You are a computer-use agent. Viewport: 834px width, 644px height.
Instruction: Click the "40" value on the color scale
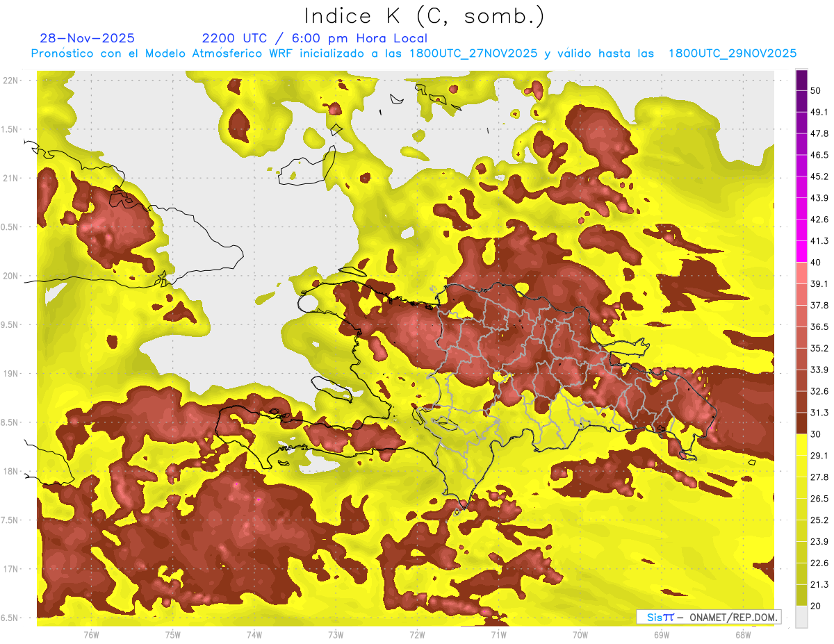click(x=816, y=263)
